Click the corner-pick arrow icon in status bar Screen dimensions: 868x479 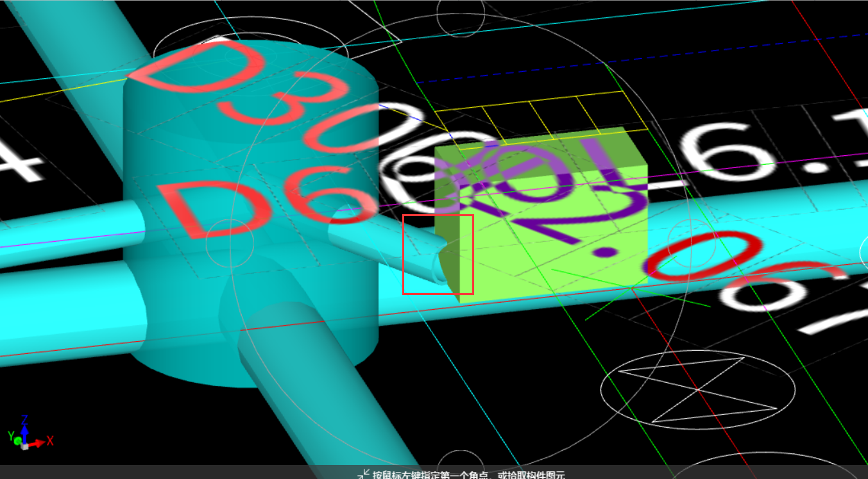(363, 475)
